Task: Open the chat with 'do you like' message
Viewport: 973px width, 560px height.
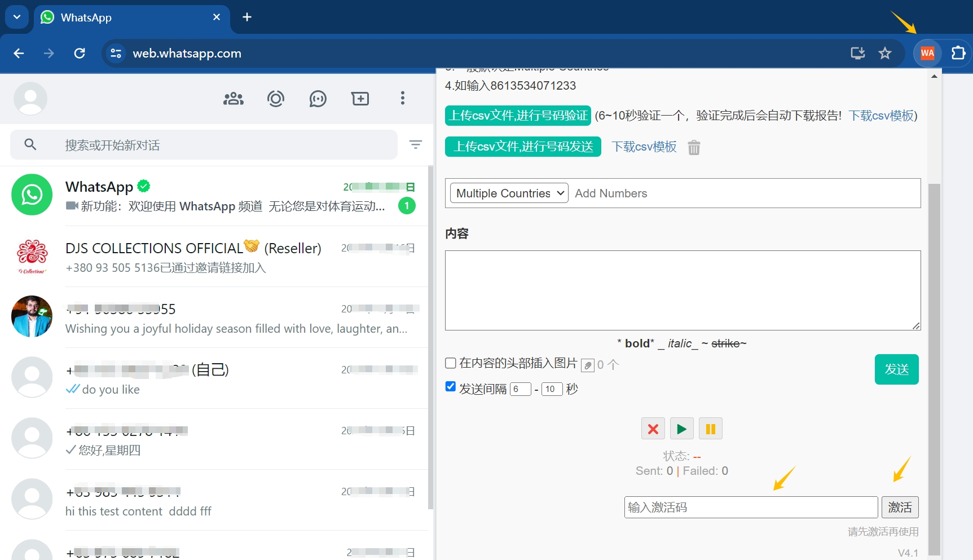Action: point(214,378)
